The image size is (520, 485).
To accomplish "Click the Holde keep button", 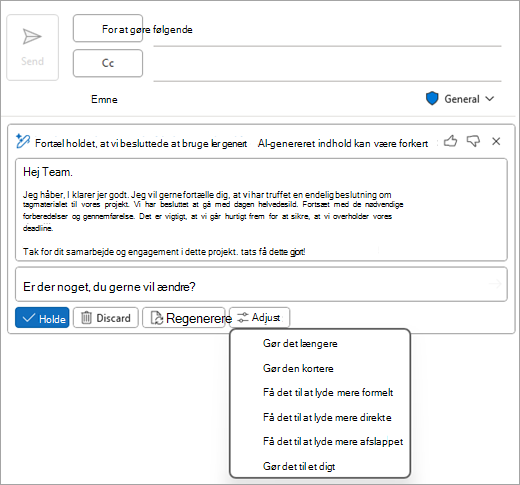I will pyautogui.click(x=42, y=318).
